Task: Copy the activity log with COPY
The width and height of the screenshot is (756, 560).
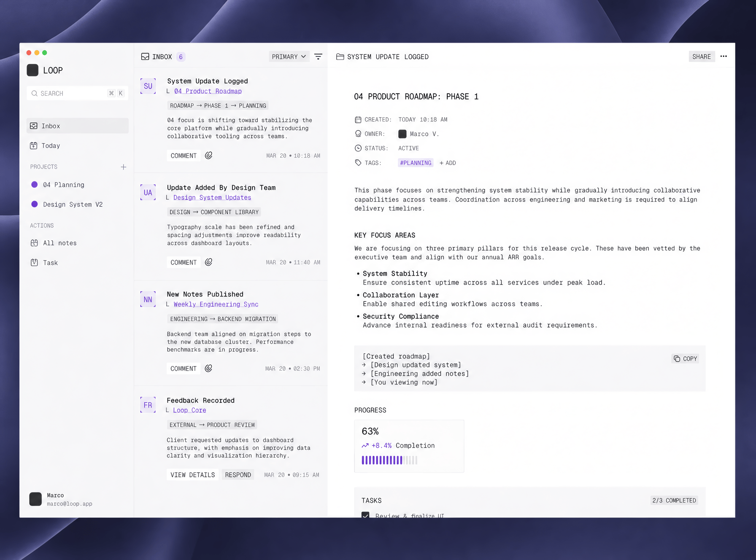Action: pyautogui.click(x=686, y=358)
